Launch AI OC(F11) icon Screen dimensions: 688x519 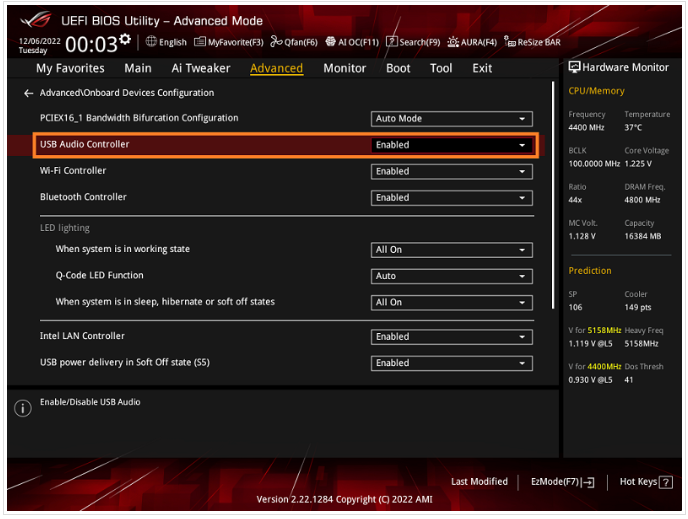pyautogui.click(x=330, y=42)
